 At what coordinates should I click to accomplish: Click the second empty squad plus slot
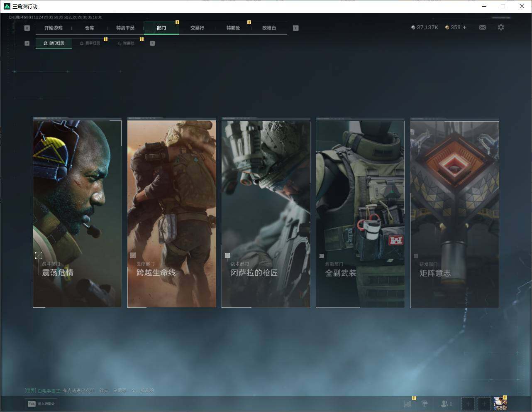click(x=484, y=403)
